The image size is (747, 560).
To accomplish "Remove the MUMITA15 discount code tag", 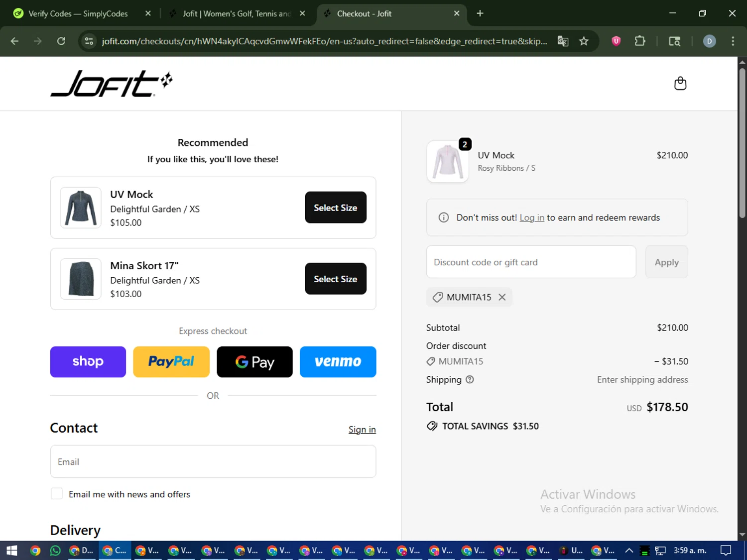I will click(x=502, y=297).
